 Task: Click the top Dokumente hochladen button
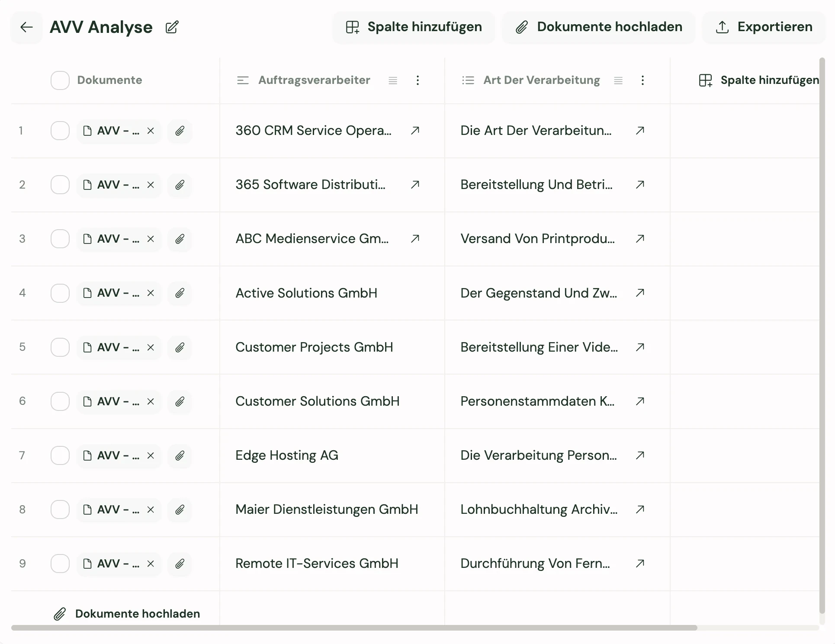[x=598, y=27]
